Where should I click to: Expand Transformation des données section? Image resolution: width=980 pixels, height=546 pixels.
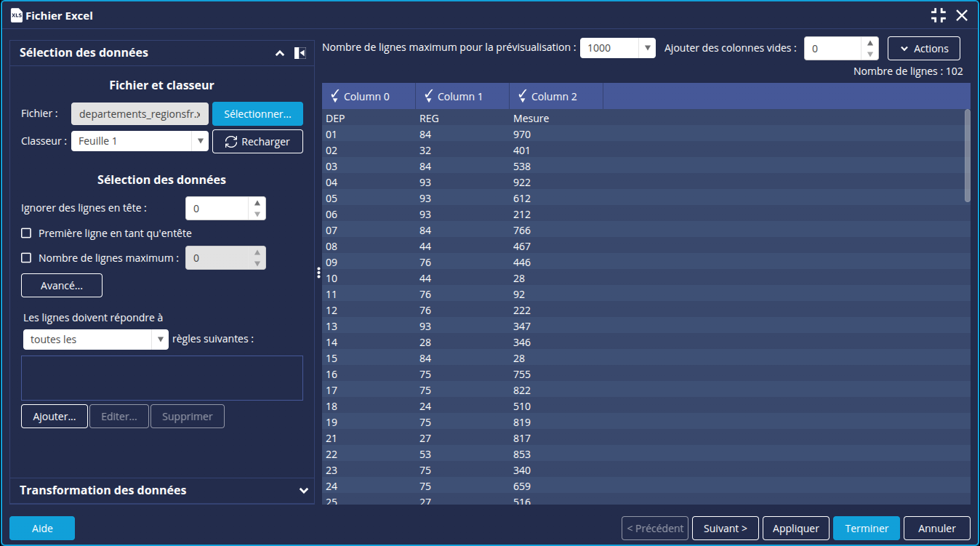point(303,491)
